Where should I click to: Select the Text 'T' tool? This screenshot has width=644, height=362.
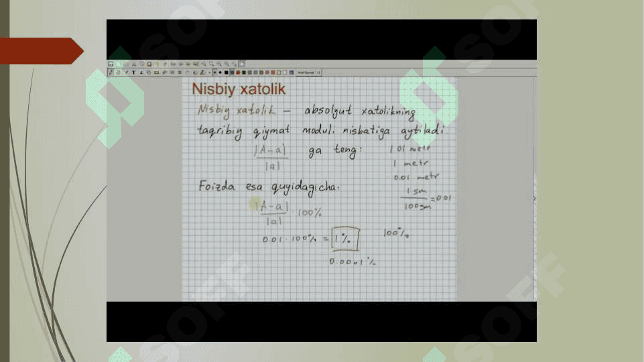[133, 72]
